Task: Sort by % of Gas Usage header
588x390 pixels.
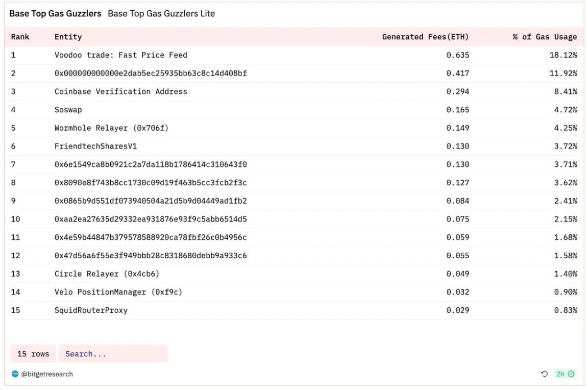Action: pyautogui.click(x=545, y=37)
